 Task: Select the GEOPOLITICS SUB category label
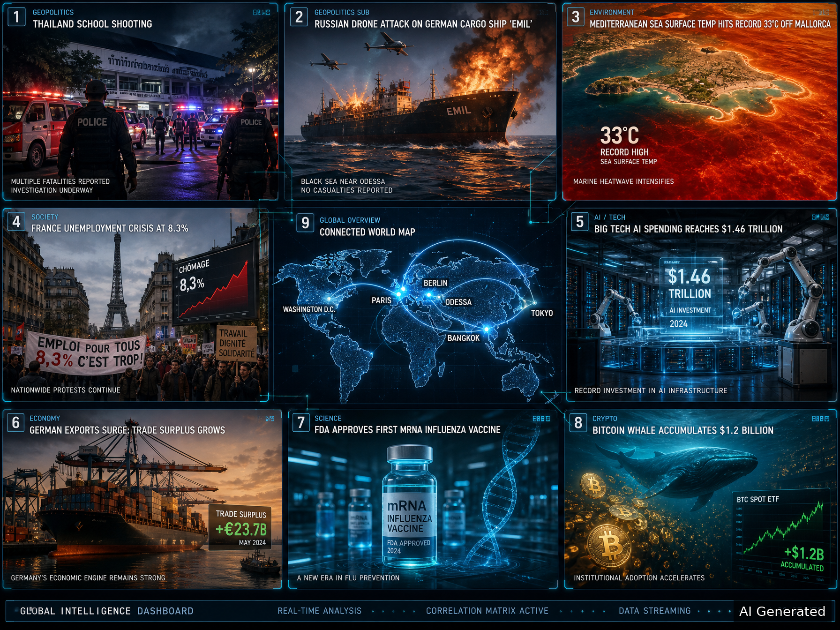coord(342,13)
